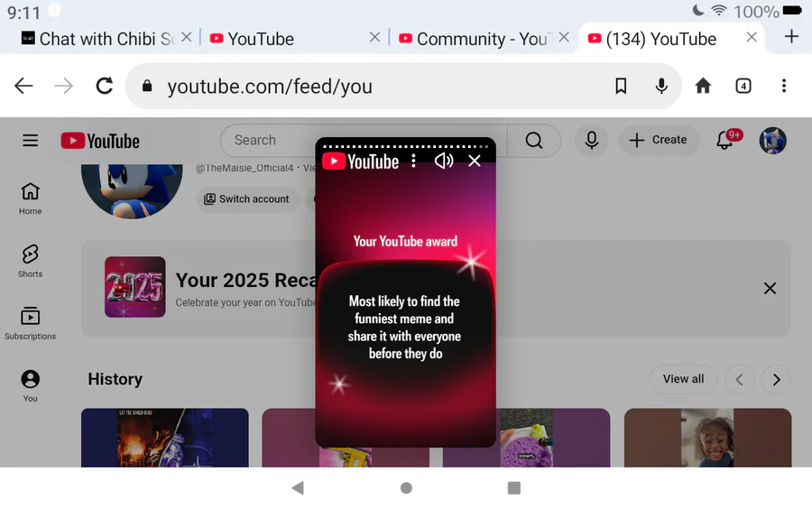Image resolution: width=812 pixels, height=508 pixels.
Task: Go to Home in the sidebar
Action: [30, 199]
